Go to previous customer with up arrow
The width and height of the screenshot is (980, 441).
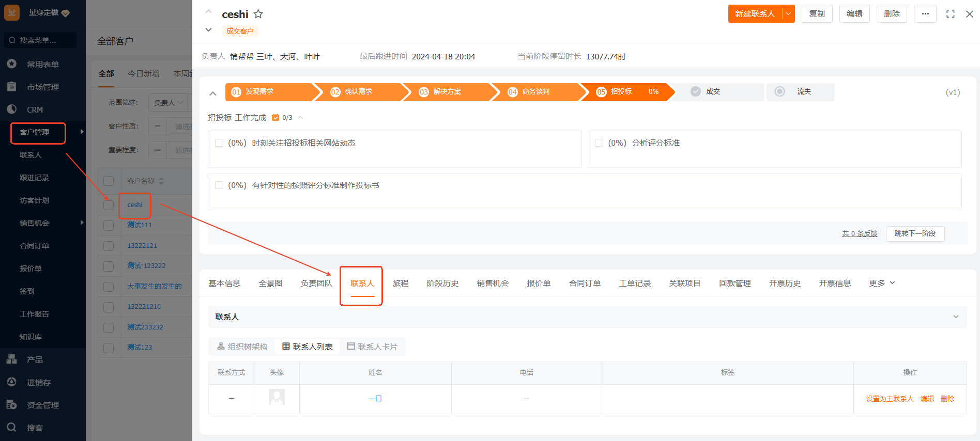point(208,11)
